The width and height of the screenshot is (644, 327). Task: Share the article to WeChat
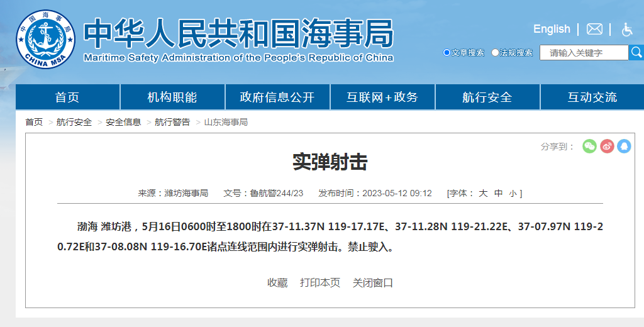(x=589, y=147)
